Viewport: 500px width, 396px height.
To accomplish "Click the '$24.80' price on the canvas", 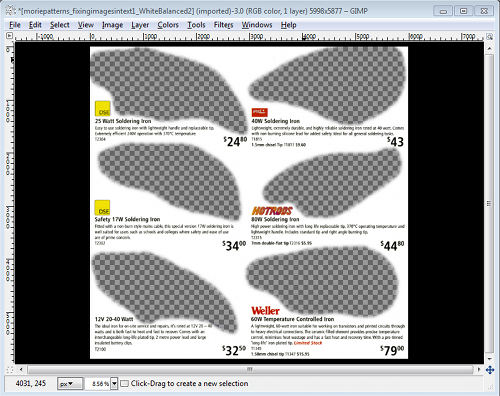I will pos(235,142).
